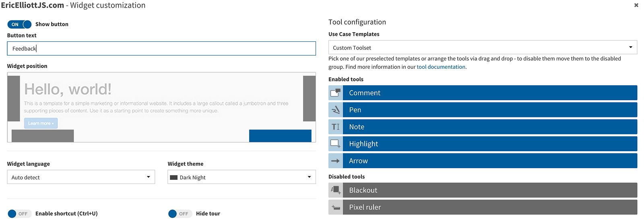Viewport: 644px width, 222px height.
Task: Toggle the Show button switch off
Action: click(19, 25)
